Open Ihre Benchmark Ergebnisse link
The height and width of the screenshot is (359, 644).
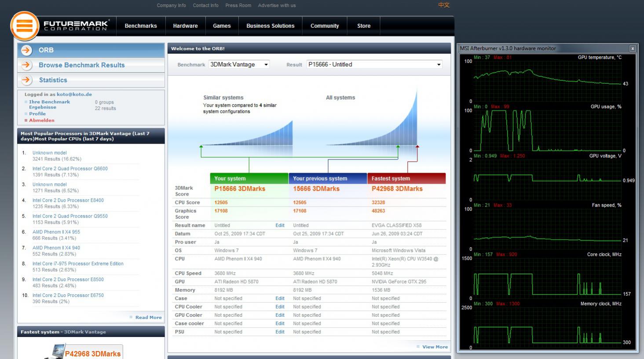pyautogui.click(x=49, y=104)
